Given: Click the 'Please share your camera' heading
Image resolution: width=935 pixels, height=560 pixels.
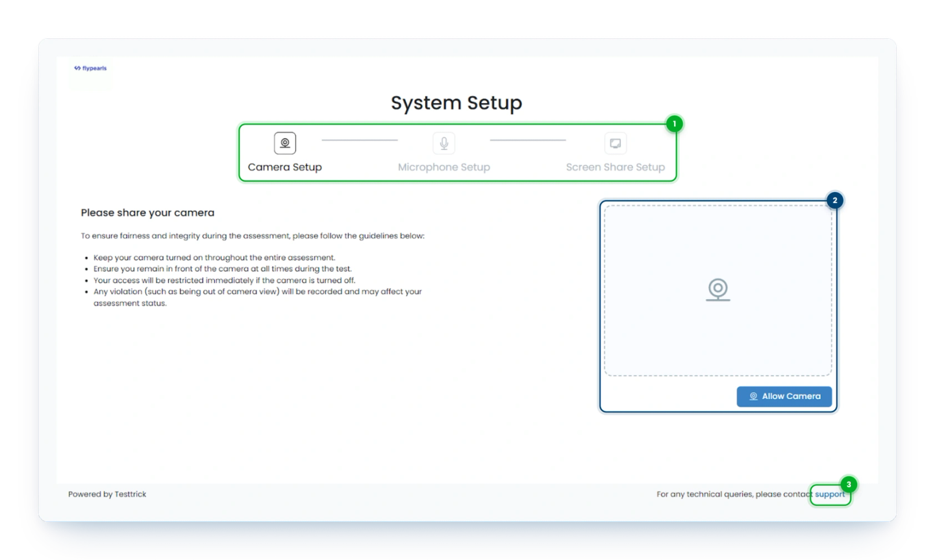Looking at the screenshot, I should 147,213.
